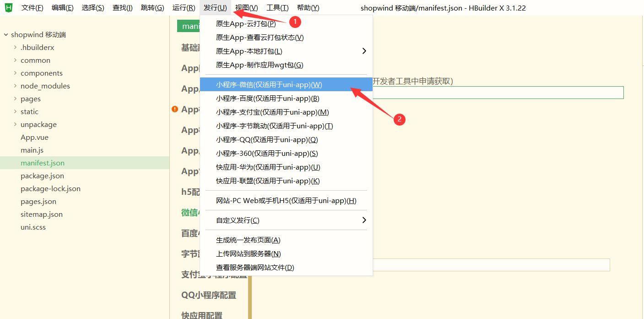This screenshot has height=319, width=644.
Task: Select 小程序-支付宝 publish option
Action: click(287, 112)
